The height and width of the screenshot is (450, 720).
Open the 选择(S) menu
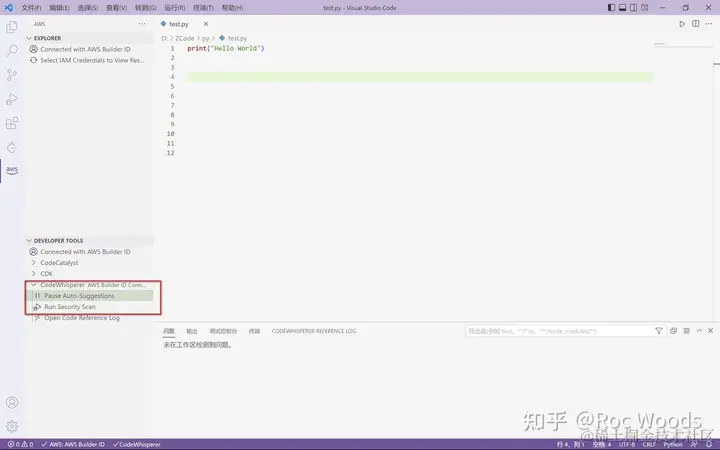tap(88, 8)
